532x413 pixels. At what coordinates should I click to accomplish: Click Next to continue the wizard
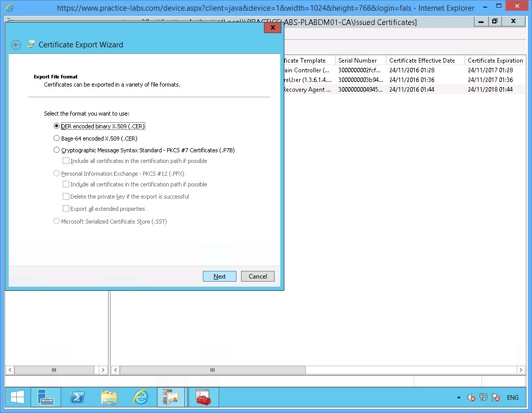pos(219,277)
